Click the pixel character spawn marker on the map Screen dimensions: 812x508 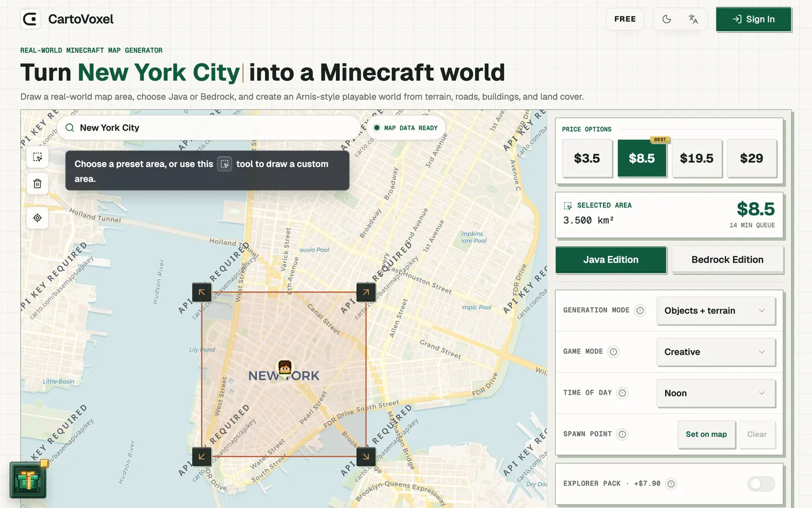(285, 367)
